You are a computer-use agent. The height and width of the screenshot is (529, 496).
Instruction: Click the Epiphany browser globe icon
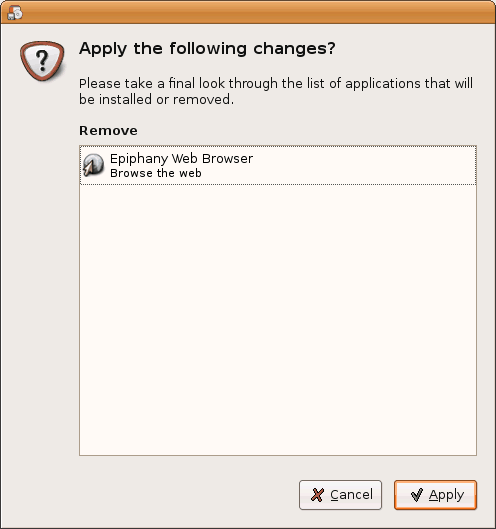point(93,165)
